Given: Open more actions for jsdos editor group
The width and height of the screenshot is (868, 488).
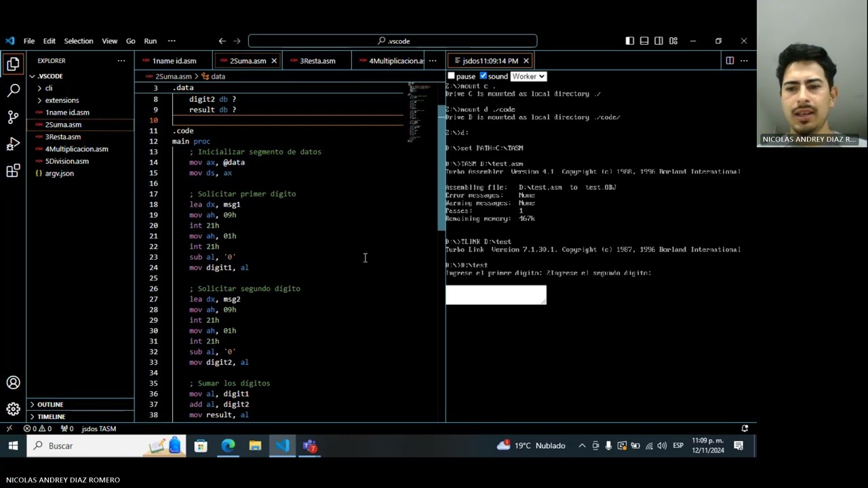Looking at the screenshot, I should (x=744, y=60).
